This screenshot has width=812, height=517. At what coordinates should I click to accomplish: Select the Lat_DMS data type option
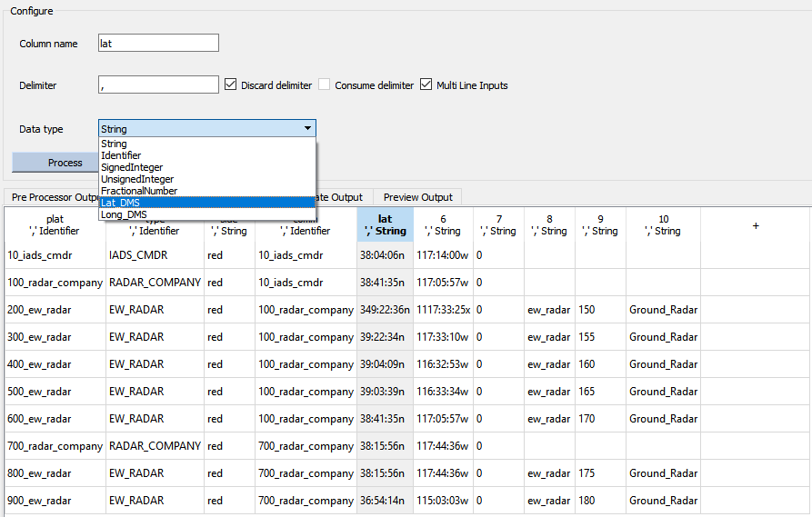(207, 203)
